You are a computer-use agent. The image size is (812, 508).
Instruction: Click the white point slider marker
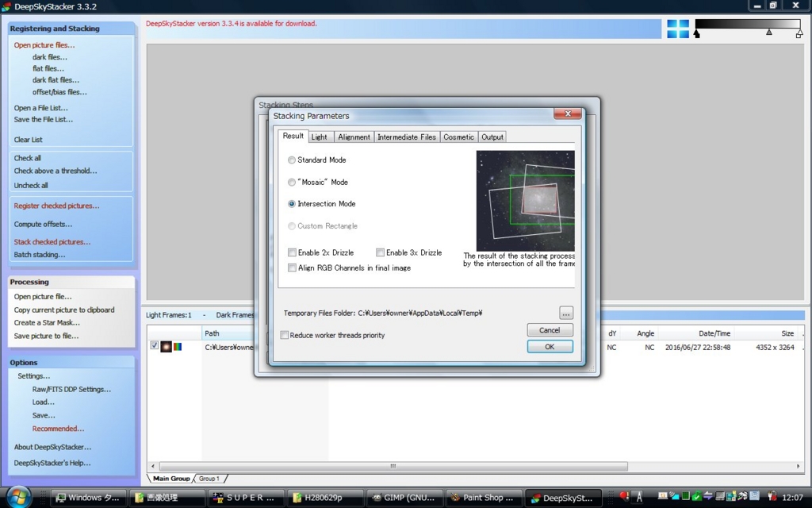tap(799, 33)
